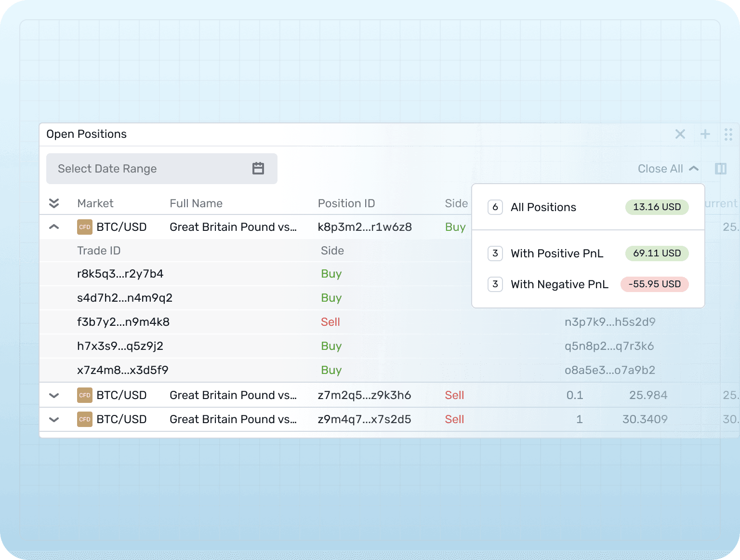Click the o8a5e3...o7a9b2 identifier
Screen dimensions: 740x560
click(x=610, y=370)
